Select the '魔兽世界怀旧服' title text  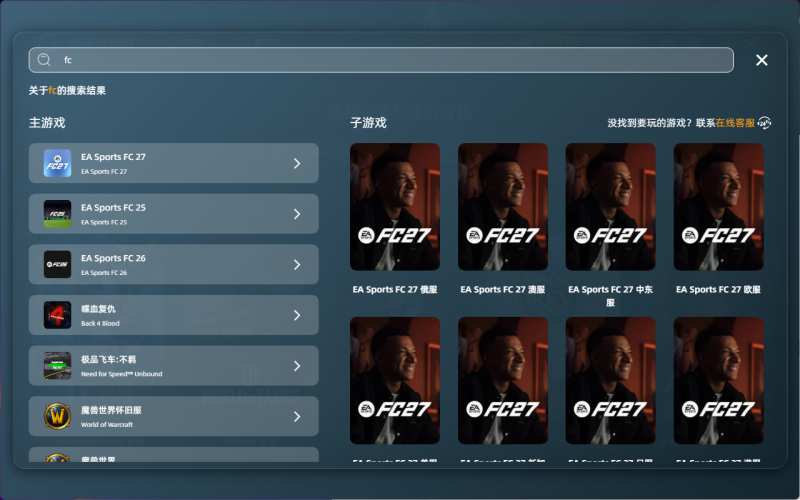(111, 410)
